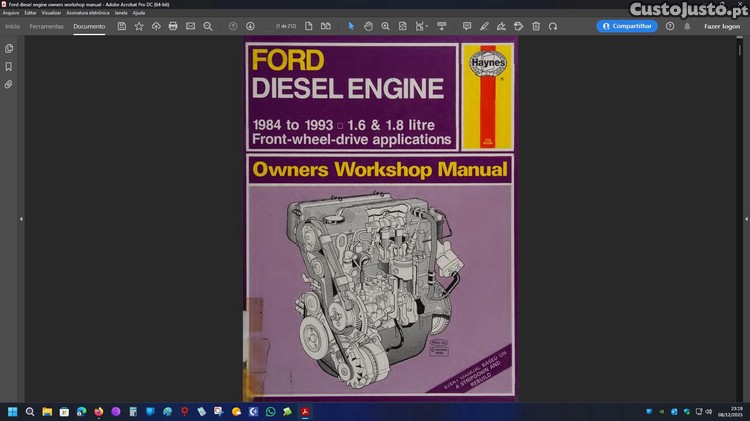Add a comment note icon

click(x=467, y=26)
